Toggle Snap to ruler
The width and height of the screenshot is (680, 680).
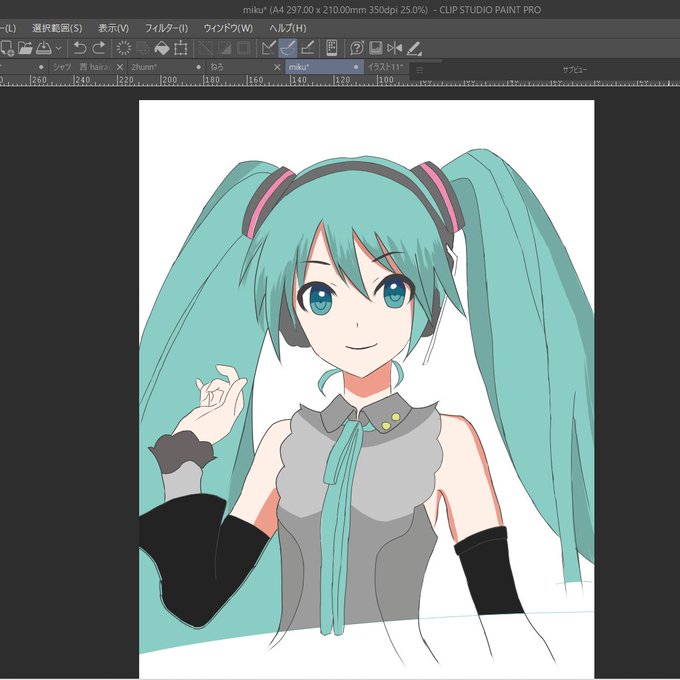[269, 48]
